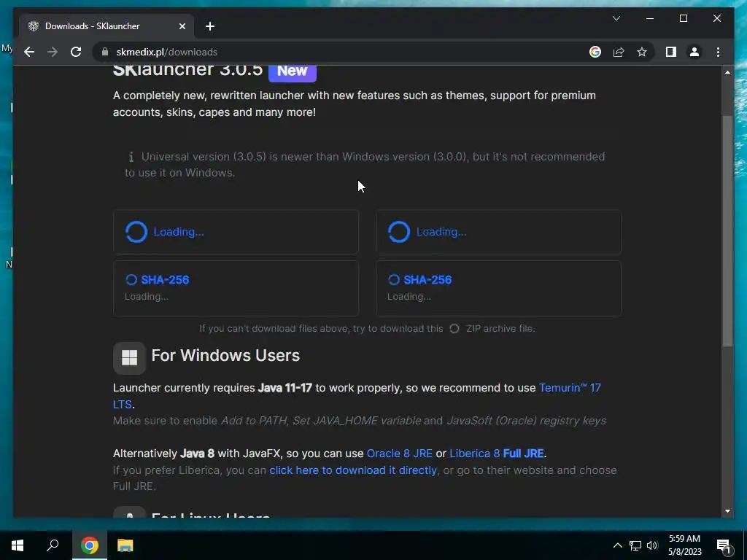Screen dimensions: 747x560
Task: Close the Downloads - SKlauncher tab
Action: click(182, 26)
